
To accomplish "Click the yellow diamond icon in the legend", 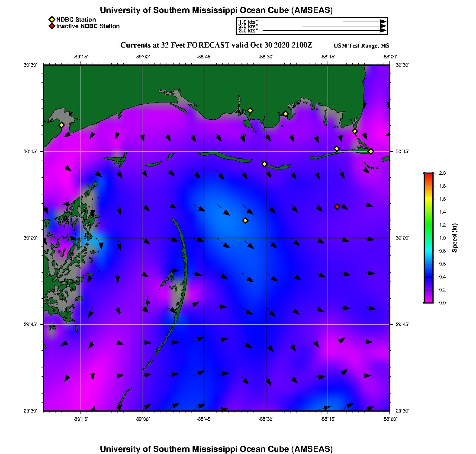I will point(51,19).
